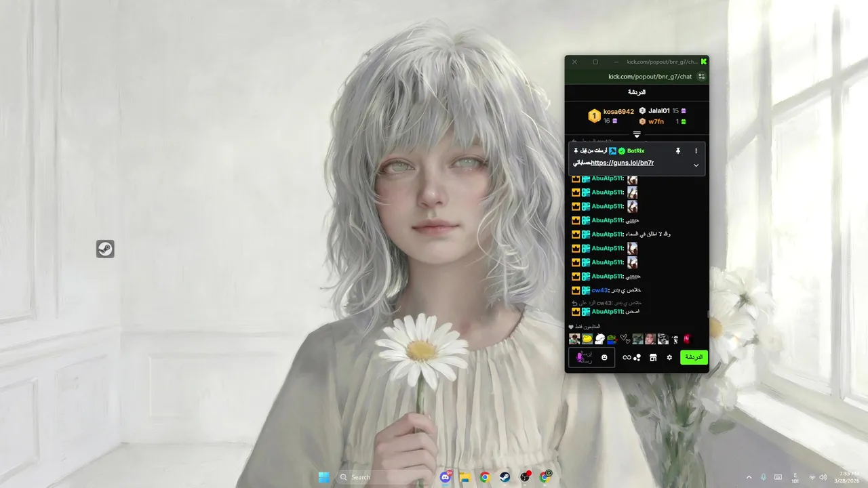Image resolution: width=868 pixels, height=488 pixels.
Task: Click the reply-to cw43 reference line
Action: 607,302
